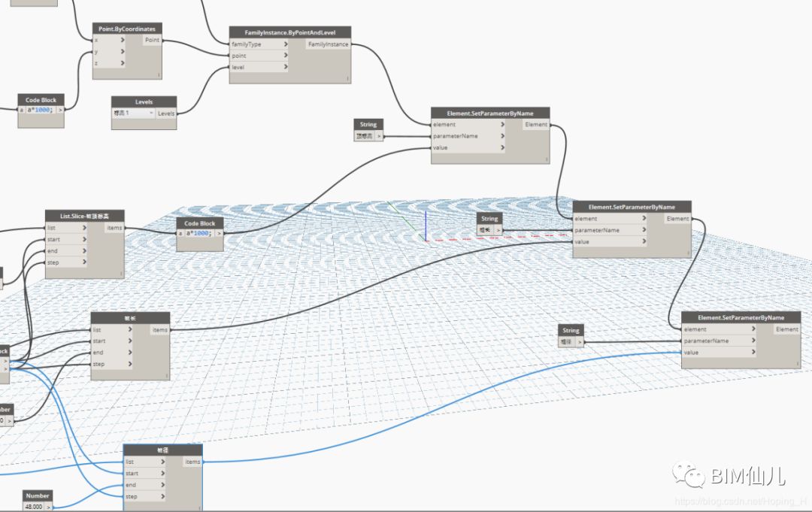Edit code in the Code Block feeding Point.ByCoordinates
The height and width of the screenshot is (512, 812).
point(41,110)
